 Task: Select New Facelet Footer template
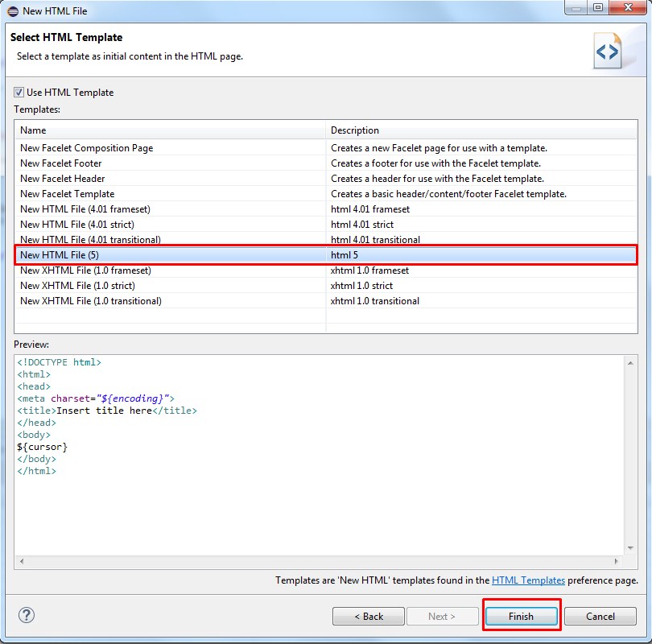tap(326, 163)
